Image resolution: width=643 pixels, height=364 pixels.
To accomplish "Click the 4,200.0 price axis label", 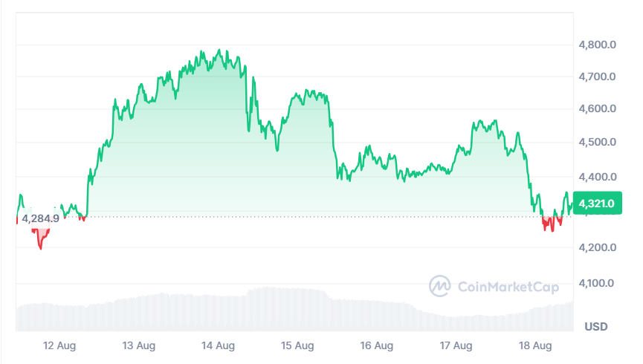I will pos(598,247).
